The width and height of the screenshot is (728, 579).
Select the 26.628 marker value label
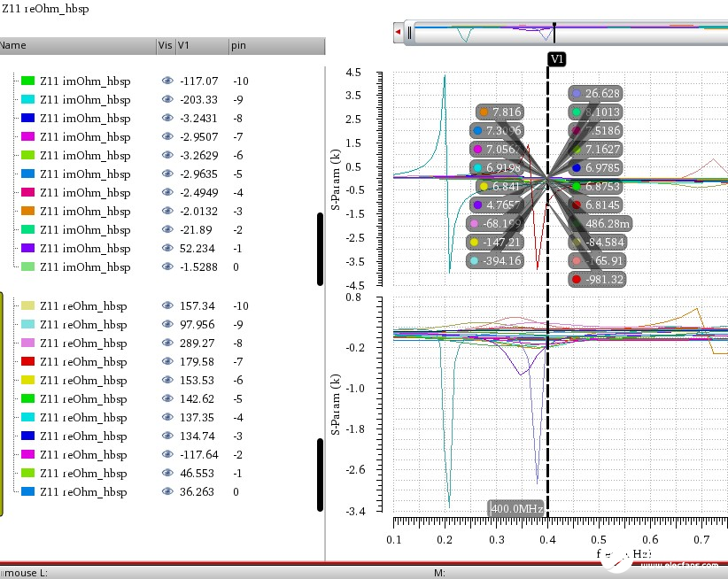pyautogui.click(x=596, y=93)
